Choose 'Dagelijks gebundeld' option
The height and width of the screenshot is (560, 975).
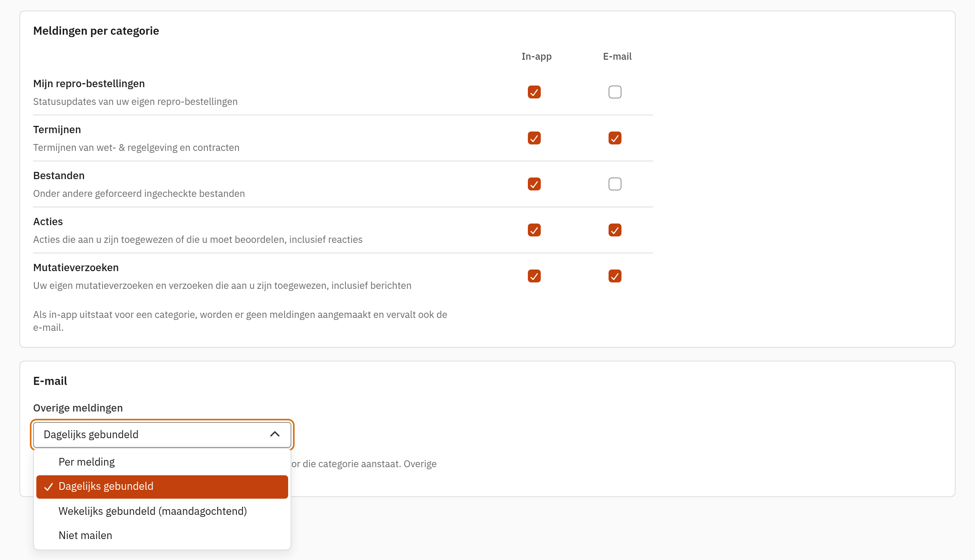coord(162,487)
